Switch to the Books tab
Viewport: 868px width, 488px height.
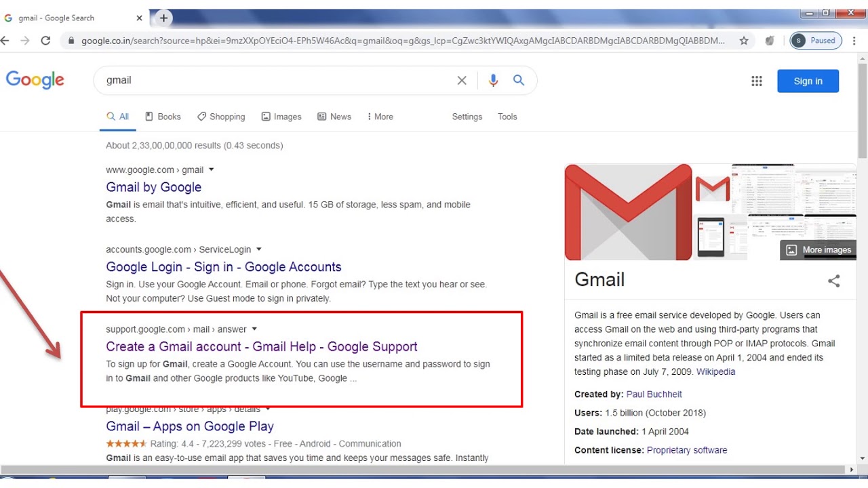pos(163,117)
